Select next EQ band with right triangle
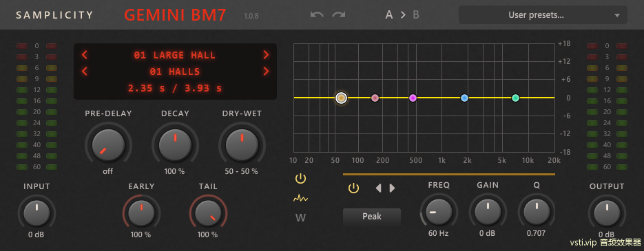 click(x=392, y=188)
